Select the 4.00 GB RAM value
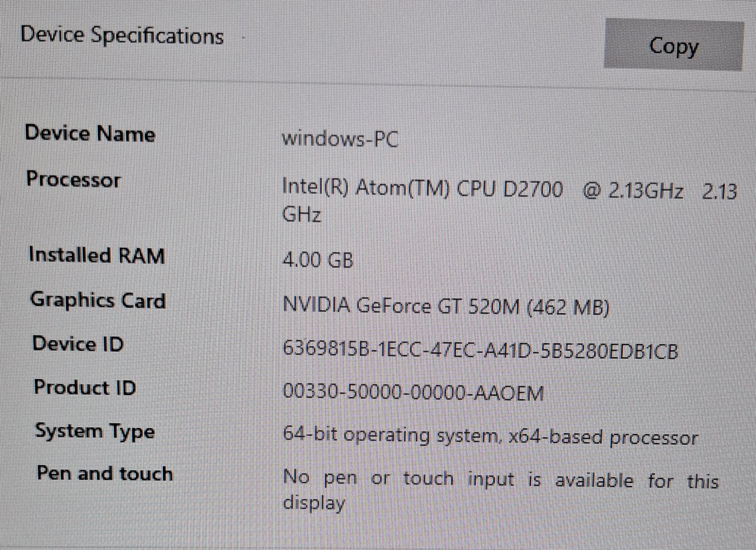756x550 pixels. pos(318,260)
